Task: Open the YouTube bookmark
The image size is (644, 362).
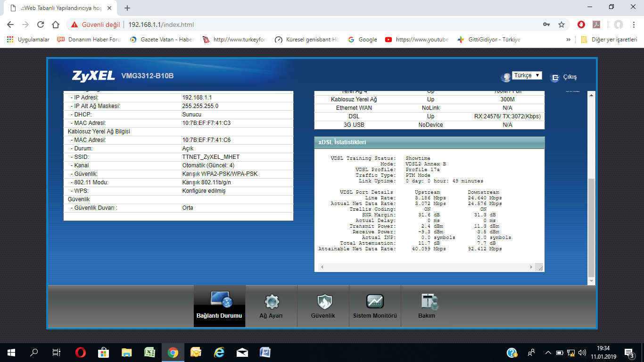Action: (417, 40)
